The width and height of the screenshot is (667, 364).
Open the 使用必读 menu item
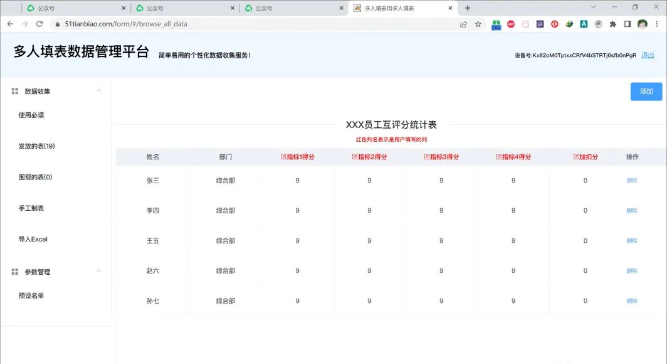(31, 115)
